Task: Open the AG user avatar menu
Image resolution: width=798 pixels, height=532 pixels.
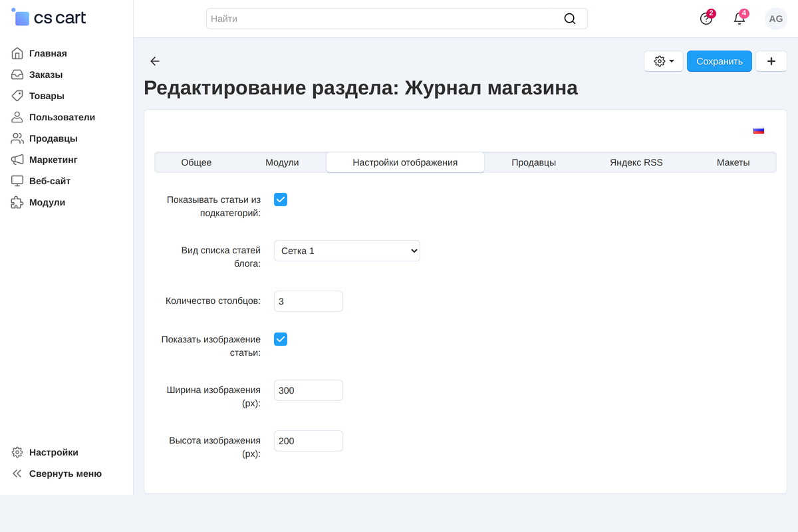Action: click(776, 19)
